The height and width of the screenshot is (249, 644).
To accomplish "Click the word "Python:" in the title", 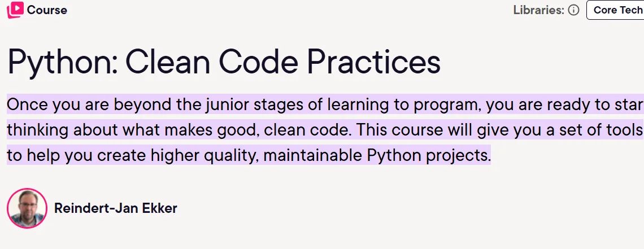I will tap(63, 62).
